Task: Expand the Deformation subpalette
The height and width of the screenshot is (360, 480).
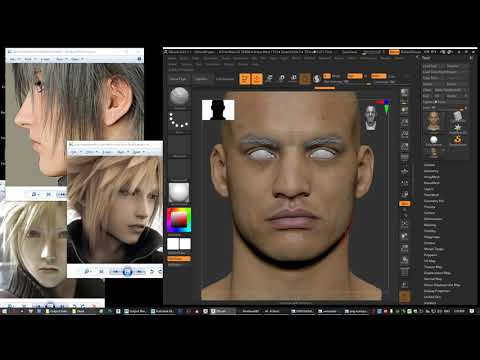Action: pos(433,219)
